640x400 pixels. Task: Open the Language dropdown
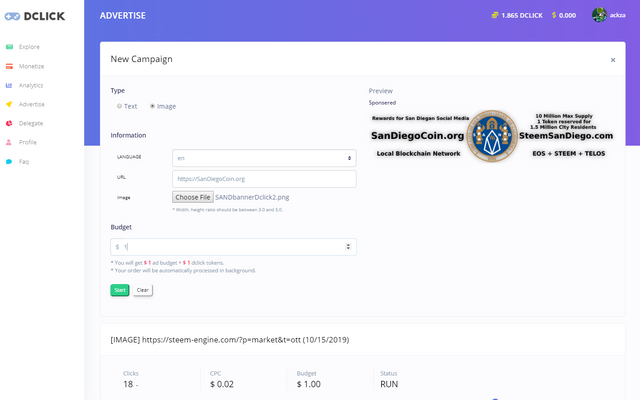click(x=264, y=158)
